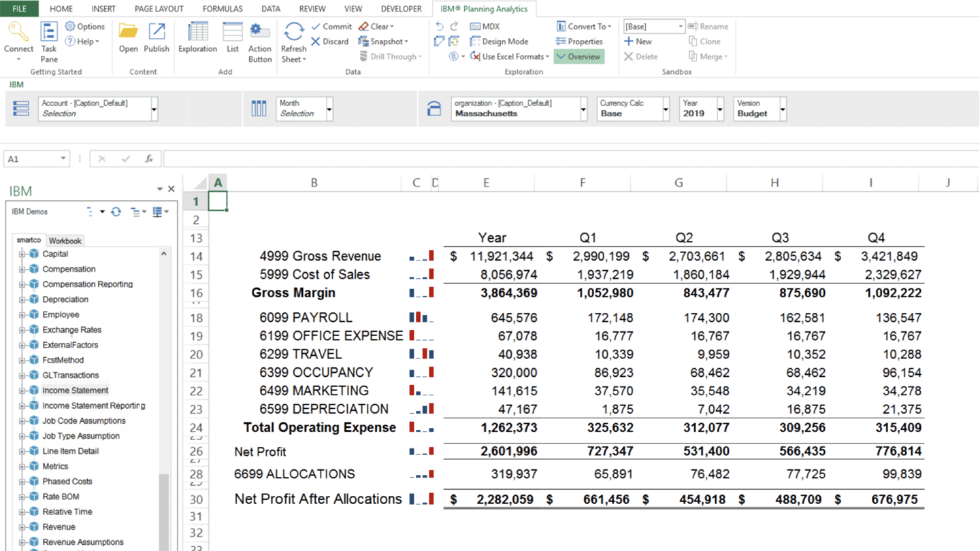The height and width of the screenshot is (551, 980).
Task: Click the context icon in overview bar
Action: click(434, 109)
